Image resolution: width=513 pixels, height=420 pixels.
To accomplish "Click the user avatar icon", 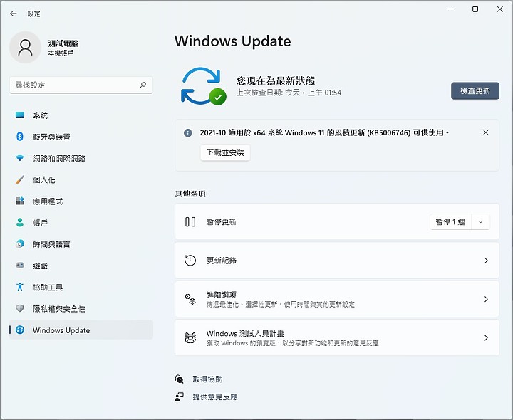I will pyautogui.click(x=25, y=48).
